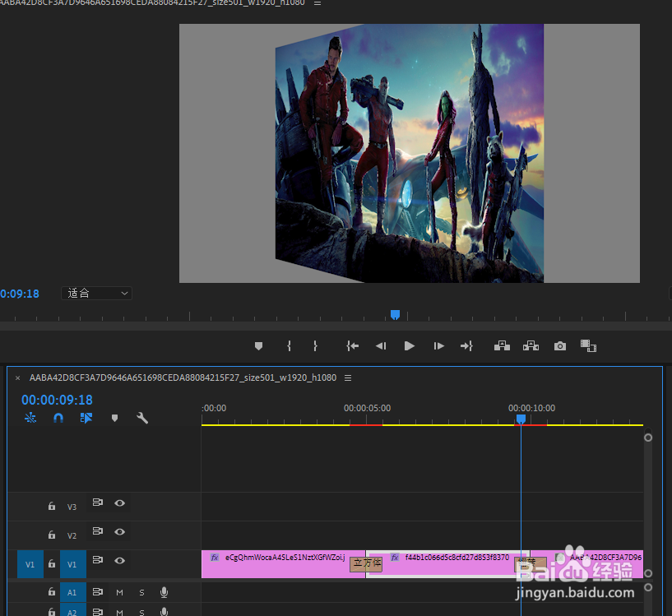This screenshot has width=672, height=616.
Task: Click the upper vertical zoom scrollbar handle
Action: pos(648,438)
